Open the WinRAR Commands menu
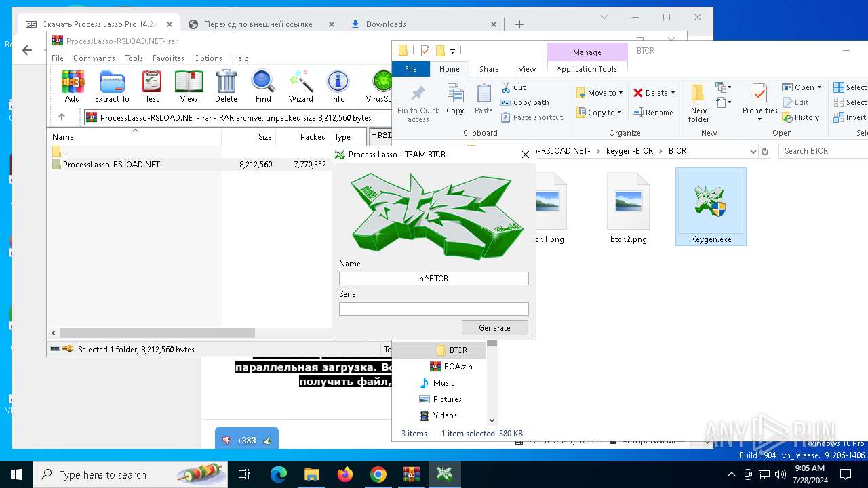The height and width of the screenshot is (488, 868). (94, 58)
